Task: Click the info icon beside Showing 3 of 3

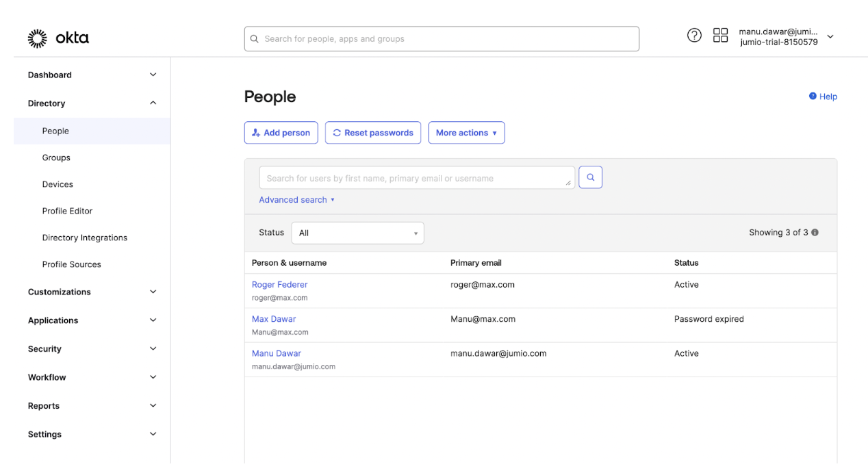Action: pyautogui.click(x=815, y=233)
